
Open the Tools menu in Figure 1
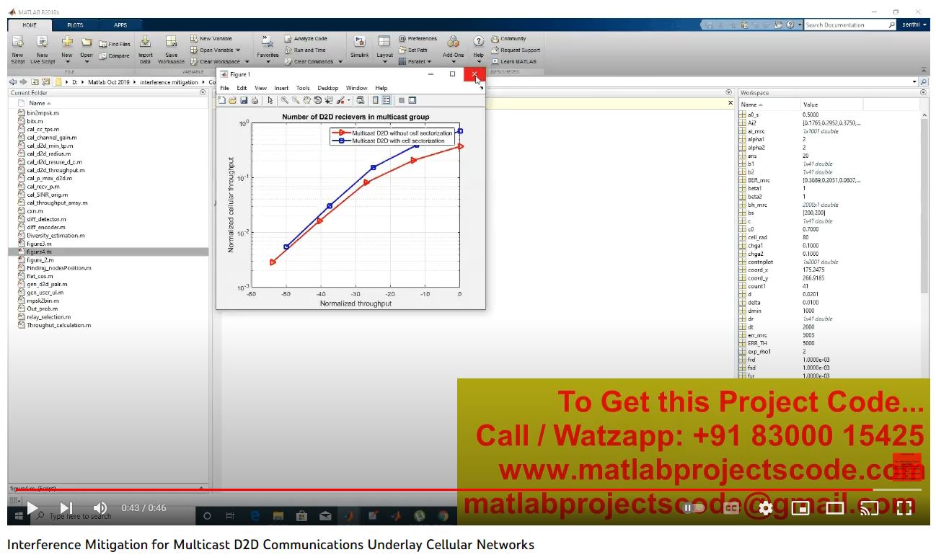303,88
